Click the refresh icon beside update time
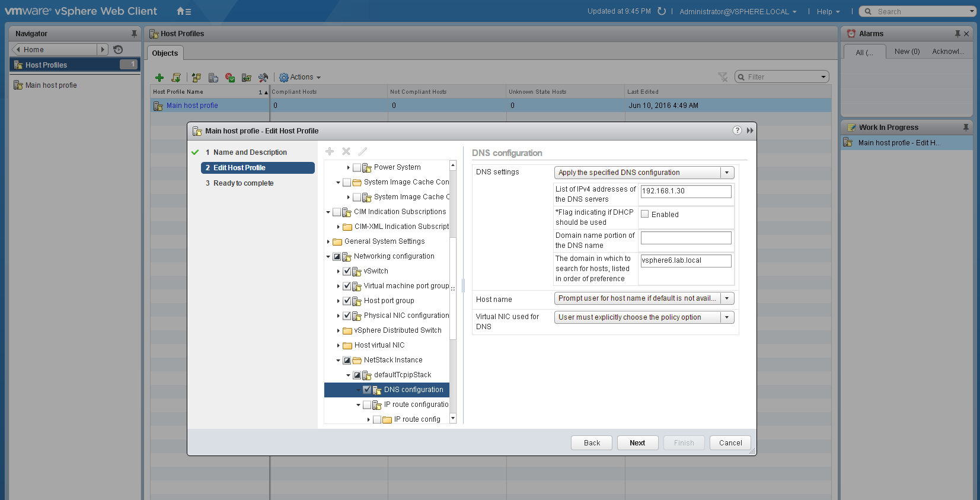 pyautogui.click(x=662, y=11)
